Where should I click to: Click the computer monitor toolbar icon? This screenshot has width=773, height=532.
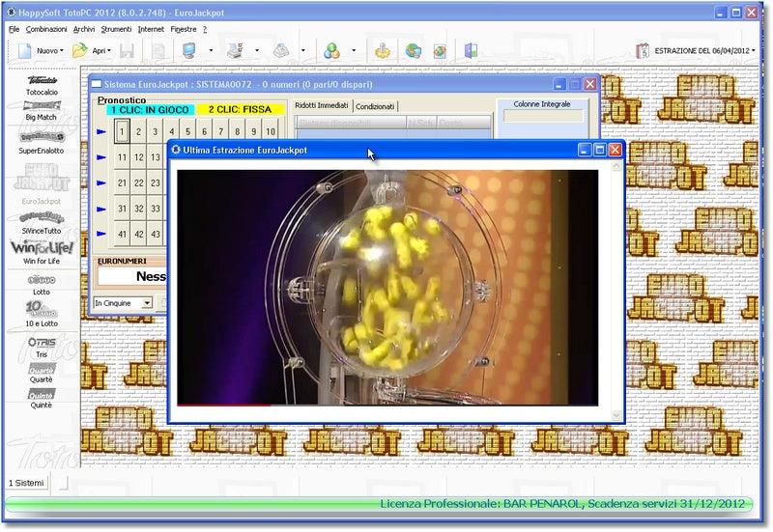pyautogui.click(x=189, y=51)
